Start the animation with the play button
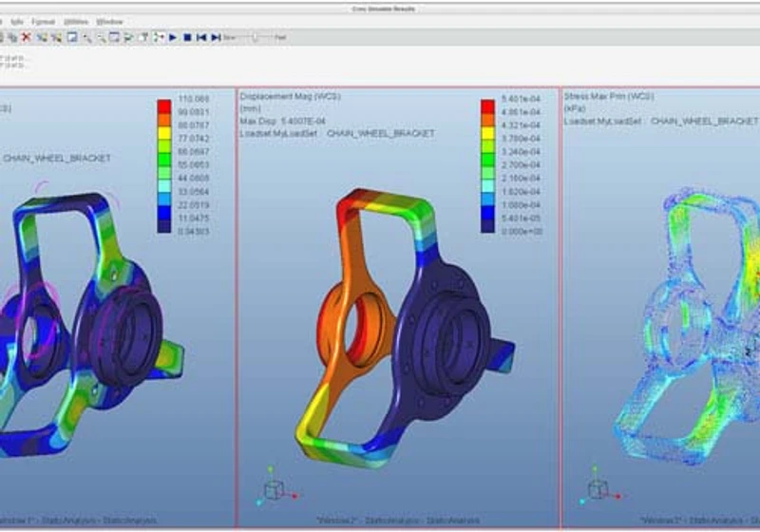The height and width of the screenshot is (532, 760). (x=173, y=37)
